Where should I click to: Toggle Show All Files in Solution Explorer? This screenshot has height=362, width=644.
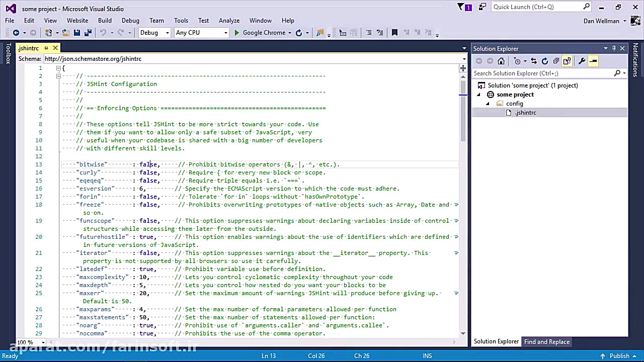pyautogui.click(x=567, y=61)
